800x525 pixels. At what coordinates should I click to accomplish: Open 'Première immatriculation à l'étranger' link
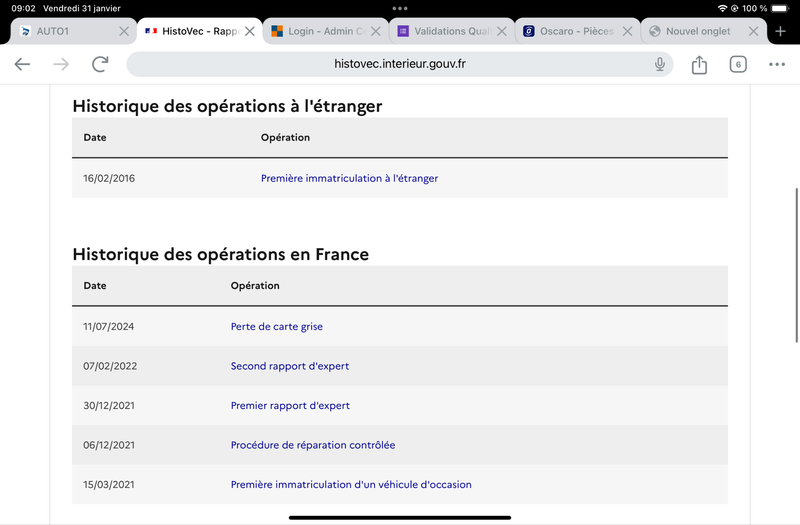point(349,178)
